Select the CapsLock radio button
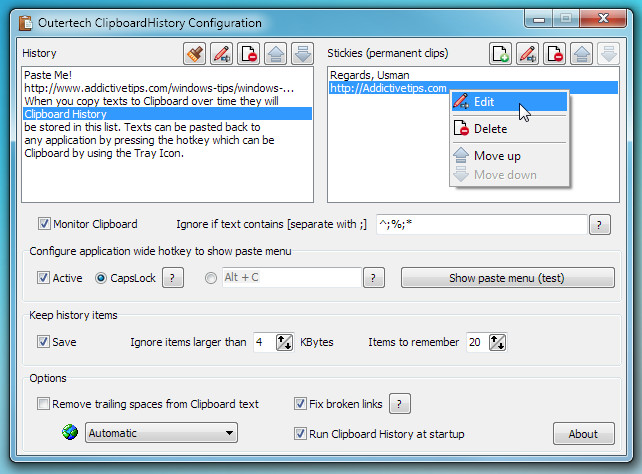This screenshot has height=474, width=642. coord(101,278)
